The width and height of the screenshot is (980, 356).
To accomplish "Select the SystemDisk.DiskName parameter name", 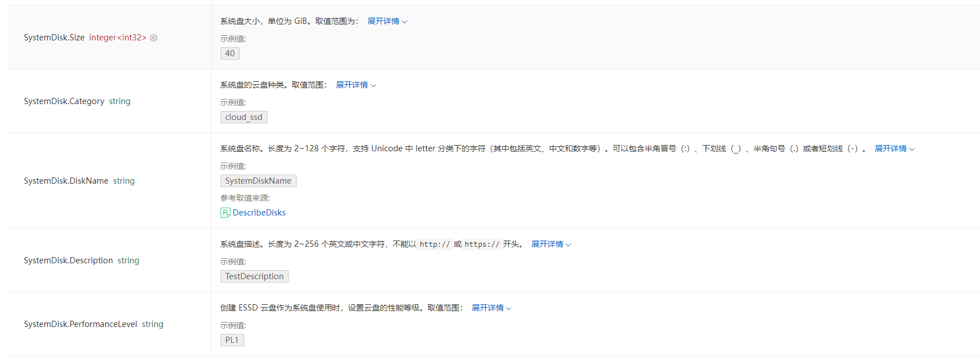I will [x=66, y=181].
